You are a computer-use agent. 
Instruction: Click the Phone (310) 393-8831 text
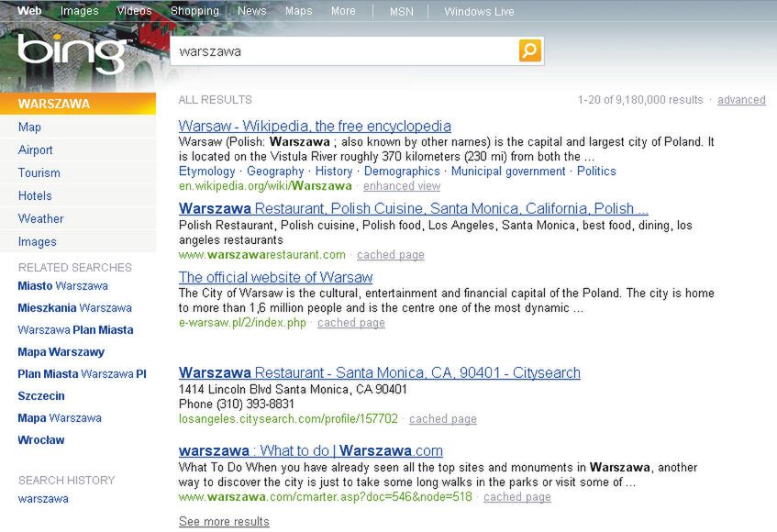point(237,404)
